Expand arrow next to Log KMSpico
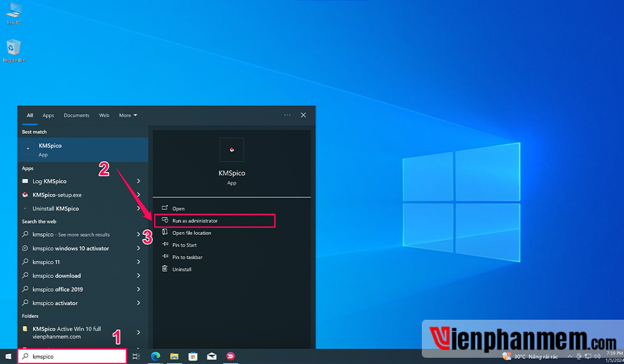This screenshot has width=624, height=364. [x=139, y=181]
